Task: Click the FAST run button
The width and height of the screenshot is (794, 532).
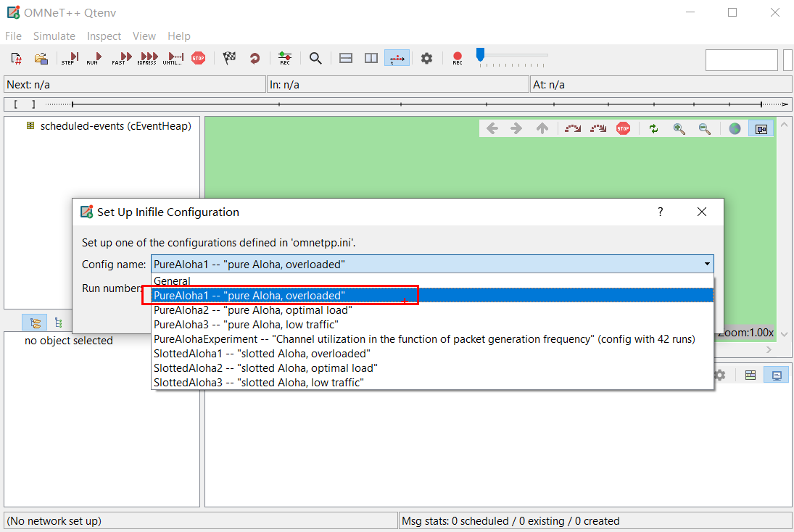Action: [x=122, y=58]
